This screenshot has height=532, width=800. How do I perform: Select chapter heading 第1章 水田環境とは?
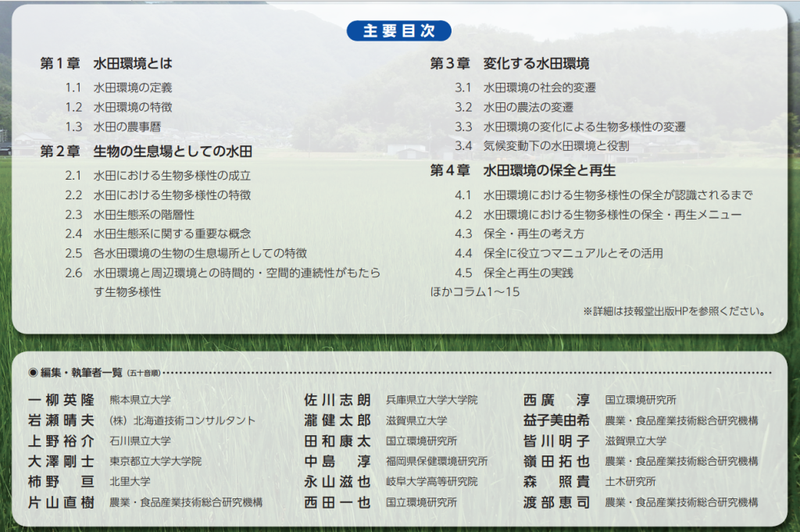click(x=106, y=63)
